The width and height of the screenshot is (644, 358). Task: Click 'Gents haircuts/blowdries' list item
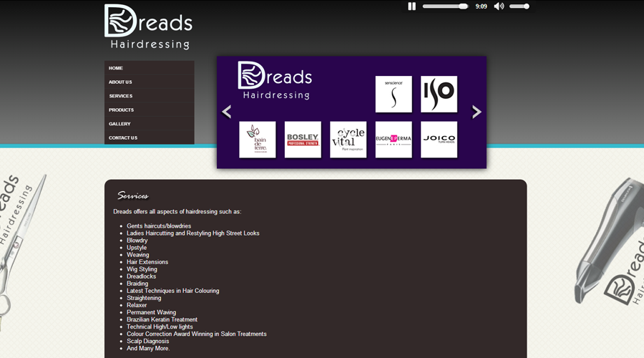[x=159, y=226]
